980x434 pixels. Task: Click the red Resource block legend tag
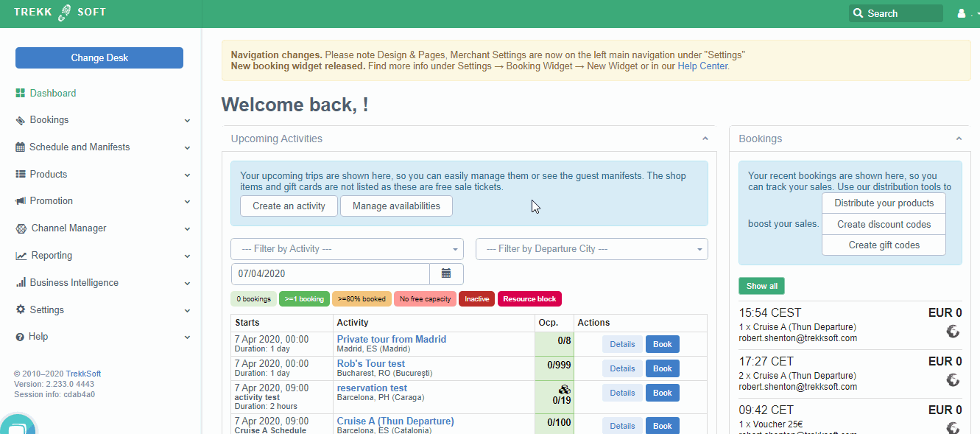(x=529, y=299)
